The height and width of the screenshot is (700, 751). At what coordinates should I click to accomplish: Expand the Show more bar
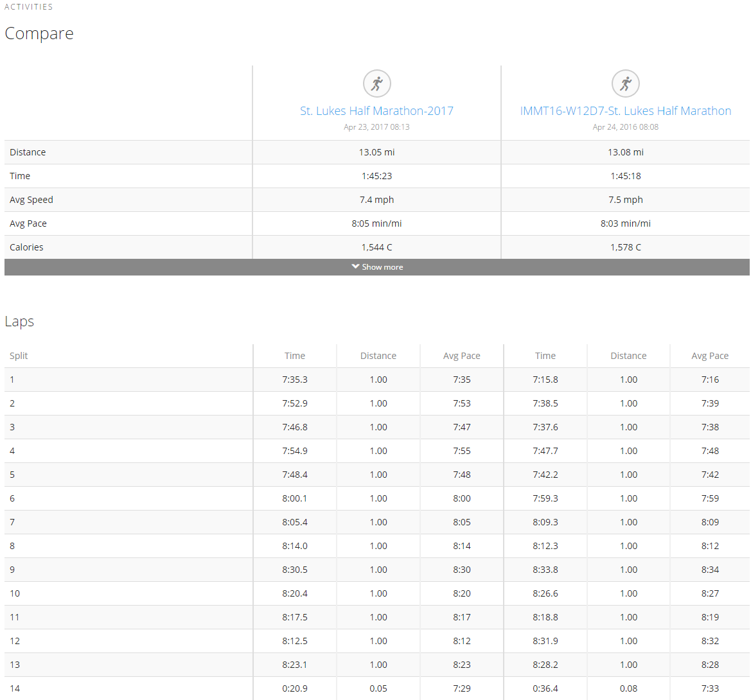[x=377, y=267]
